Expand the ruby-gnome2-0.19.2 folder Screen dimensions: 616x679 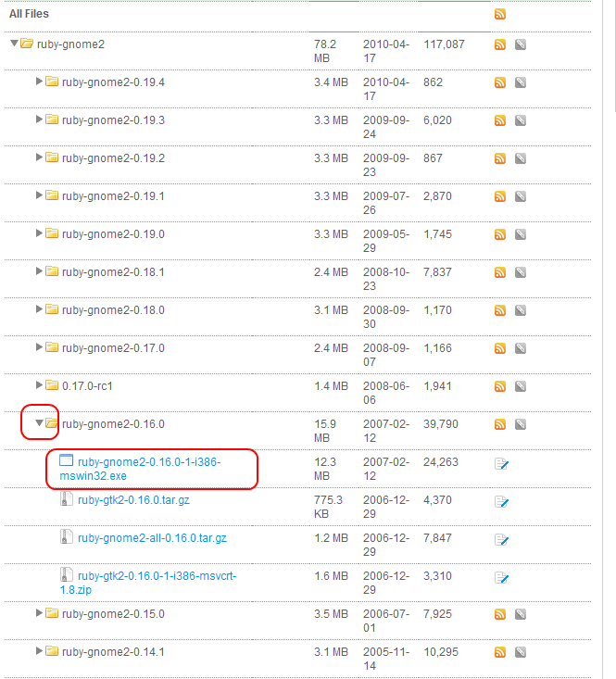coord(39,157)
